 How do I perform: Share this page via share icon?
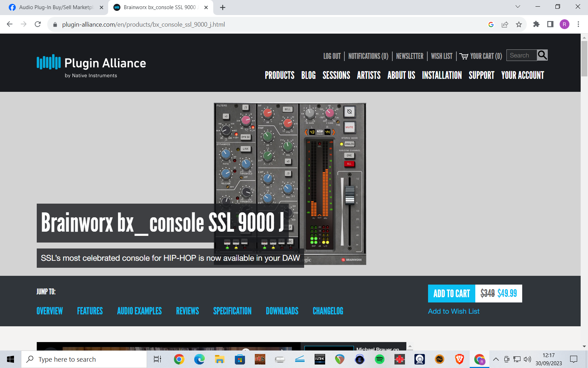[x=505, y=25]
